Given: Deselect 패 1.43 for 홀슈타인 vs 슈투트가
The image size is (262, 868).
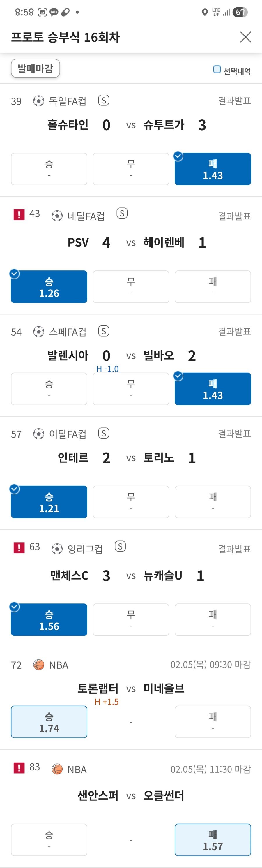Looking at the screenshot, I should point(213,169).
